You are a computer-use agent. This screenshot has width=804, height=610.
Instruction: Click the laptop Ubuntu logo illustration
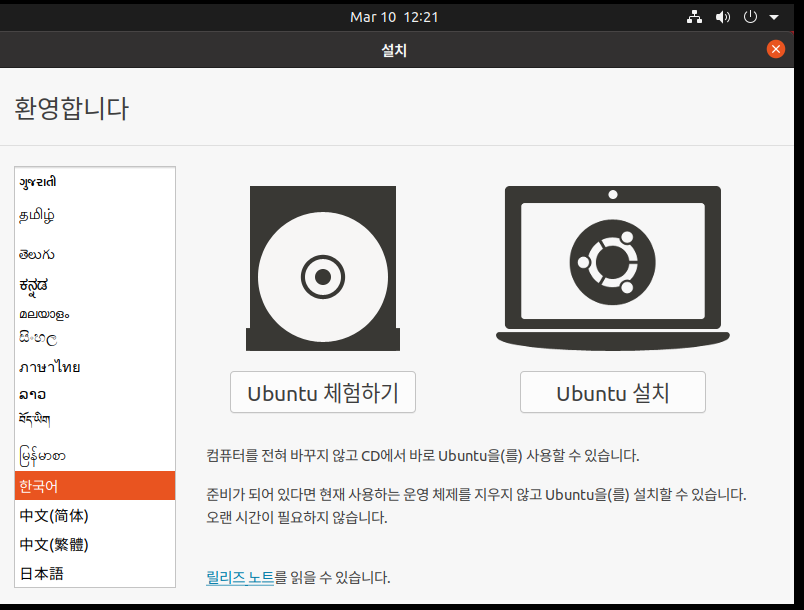pos(613,268)
